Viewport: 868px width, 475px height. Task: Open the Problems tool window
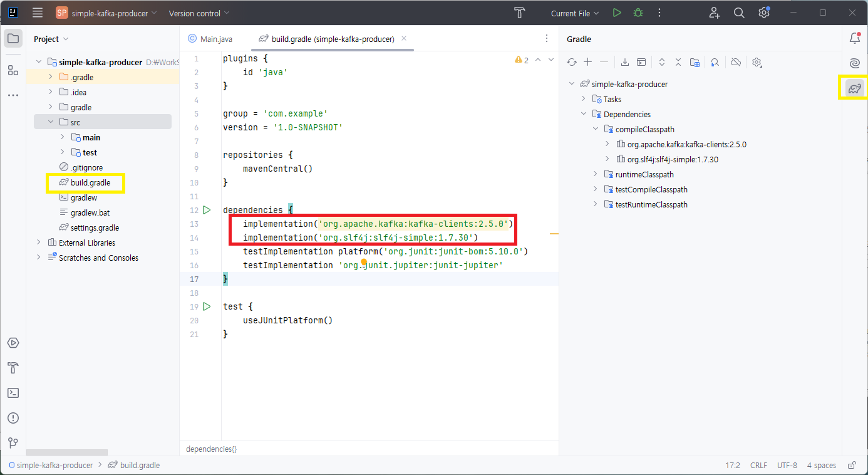[x=13, y=418]
